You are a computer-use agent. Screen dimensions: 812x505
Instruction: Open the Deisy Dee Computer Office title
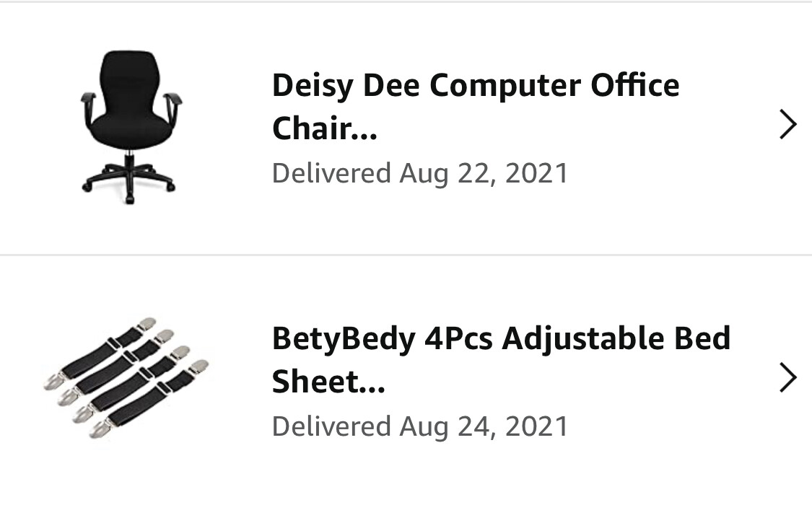point(475,85)
